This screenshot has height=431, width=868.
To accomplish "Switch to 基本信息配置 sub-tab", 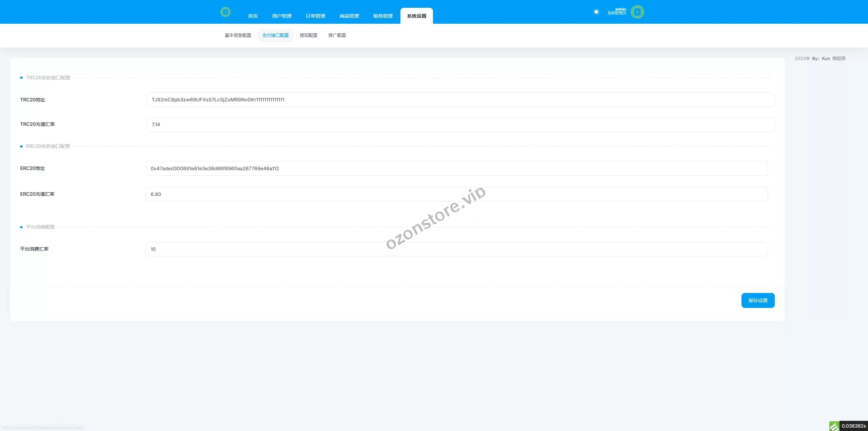I will (238, 35).
